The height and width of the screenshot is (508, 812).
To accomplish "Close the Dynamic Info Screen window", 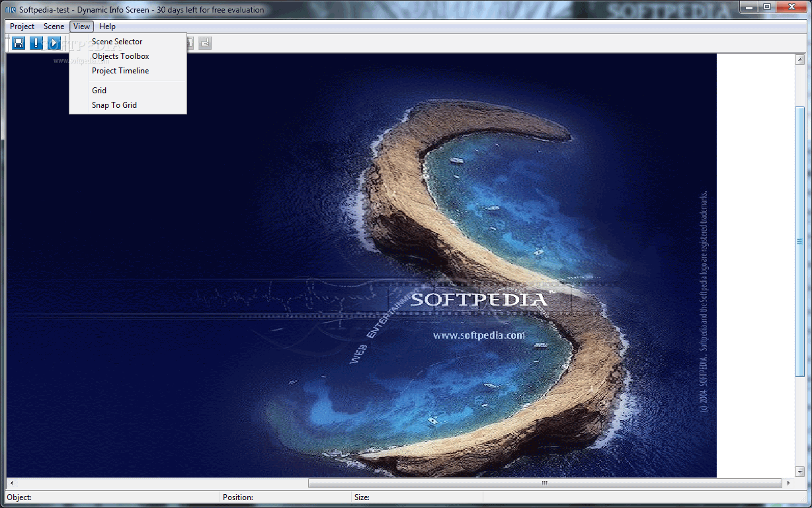I will point(790,7).
